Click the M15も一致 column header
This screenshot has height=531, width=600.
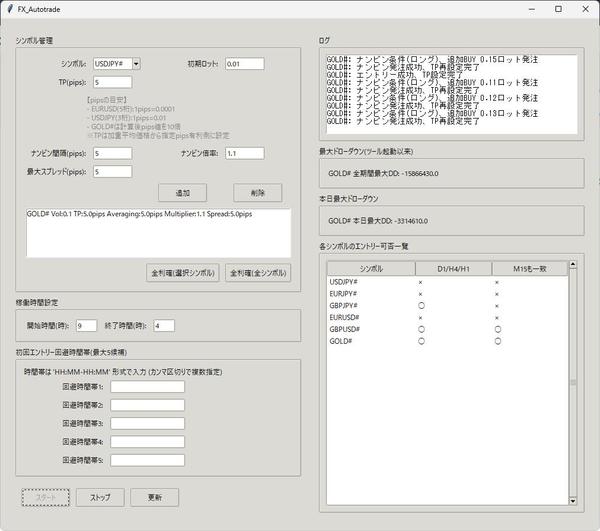pos(530,269)
